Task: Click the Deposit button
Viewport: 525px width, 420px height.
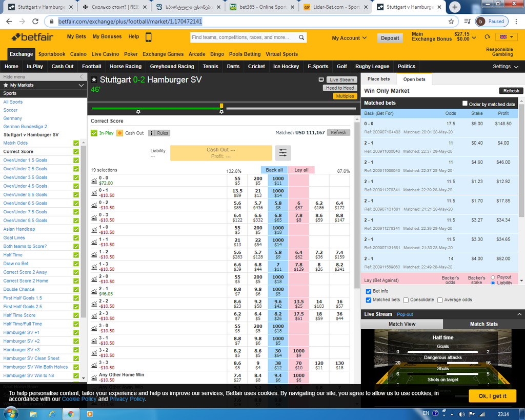Action: 390,38
